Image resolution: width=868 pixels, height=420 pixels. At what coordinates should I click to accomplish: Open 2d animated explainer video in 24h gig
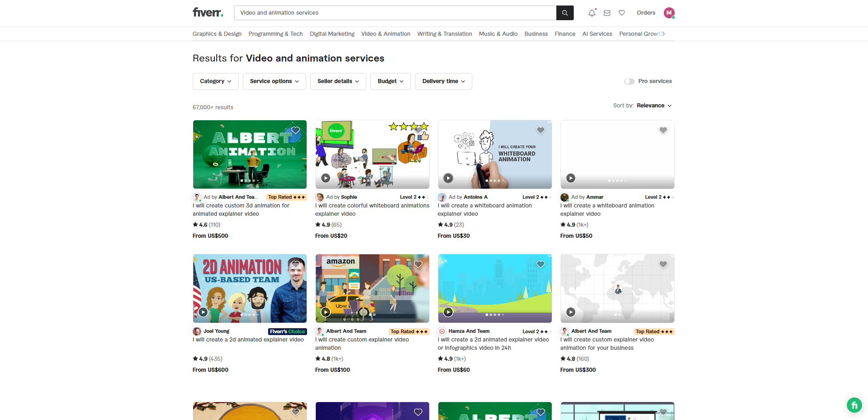click(x=493, y=344)
